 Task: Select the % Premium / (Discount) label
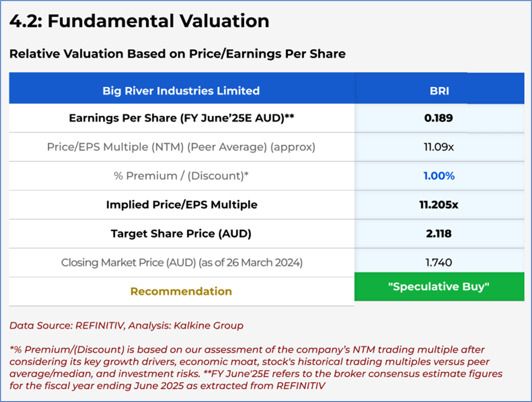point(181,176)
